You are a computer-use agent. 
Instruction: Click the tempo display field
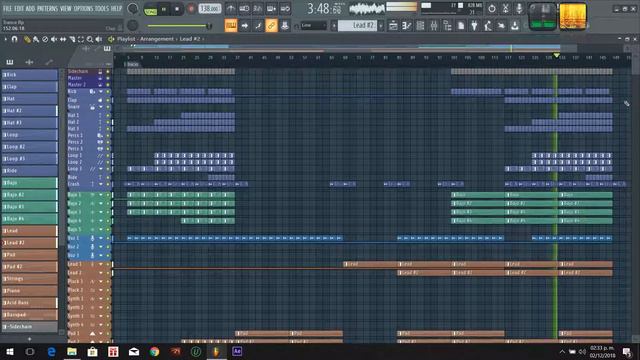pyautogui.click(x=210, y=9)
